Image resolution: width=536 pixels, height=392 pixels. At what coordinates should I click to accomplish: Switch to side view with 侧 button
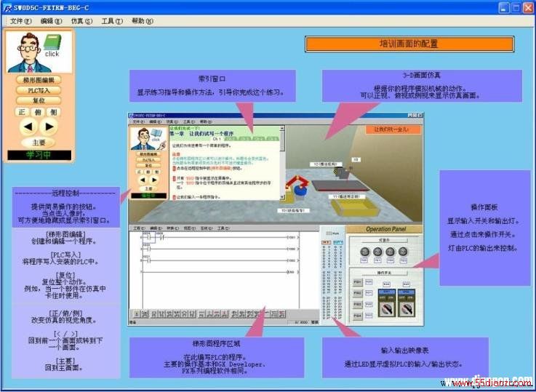click(x=54, y=112)
